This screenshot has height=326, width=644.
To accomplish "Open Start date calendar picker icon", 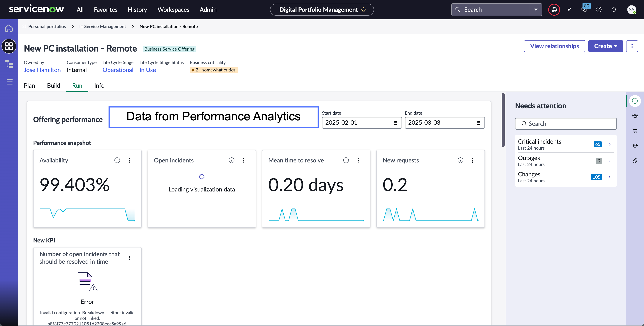I will tap(395, 123).
